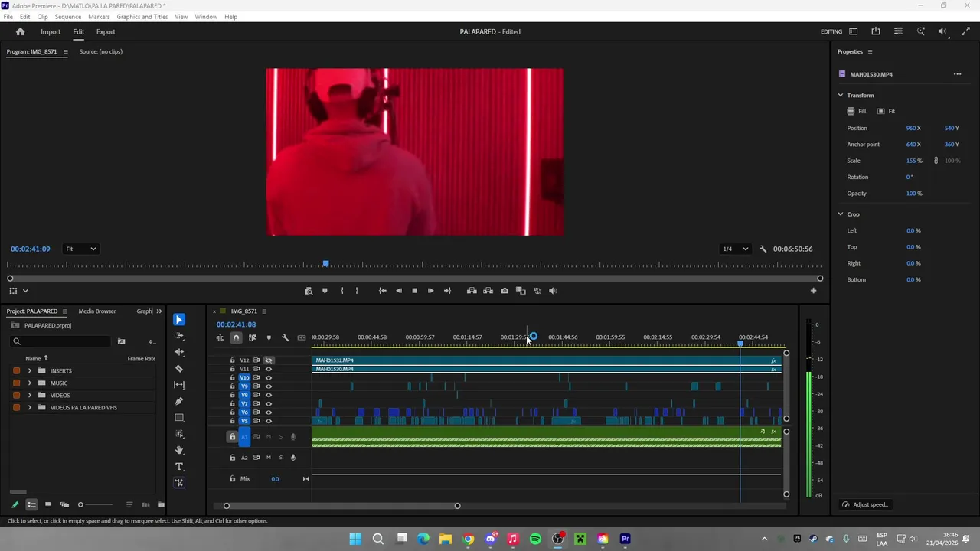Toggle V5 track targeting
The width and height of the screenshot is (980, 551).
245,421
